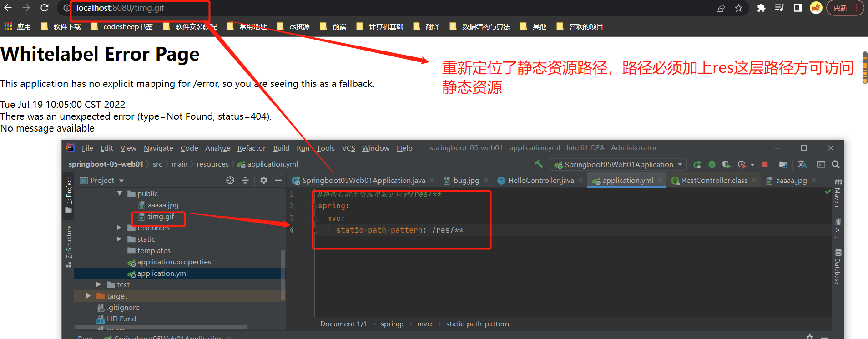
Task: Stop the running application red square
Action: tap(765, 164)
